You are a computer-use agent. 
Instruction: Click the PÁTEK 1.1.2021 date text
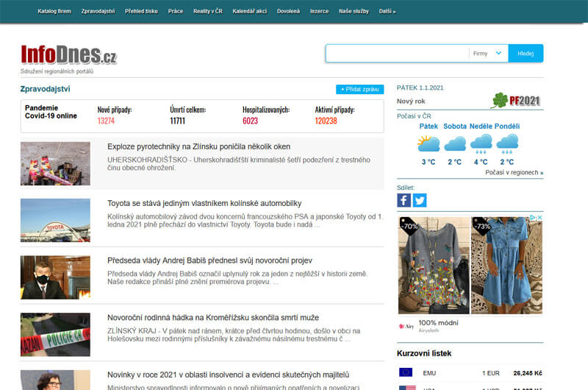pos(420,88)
